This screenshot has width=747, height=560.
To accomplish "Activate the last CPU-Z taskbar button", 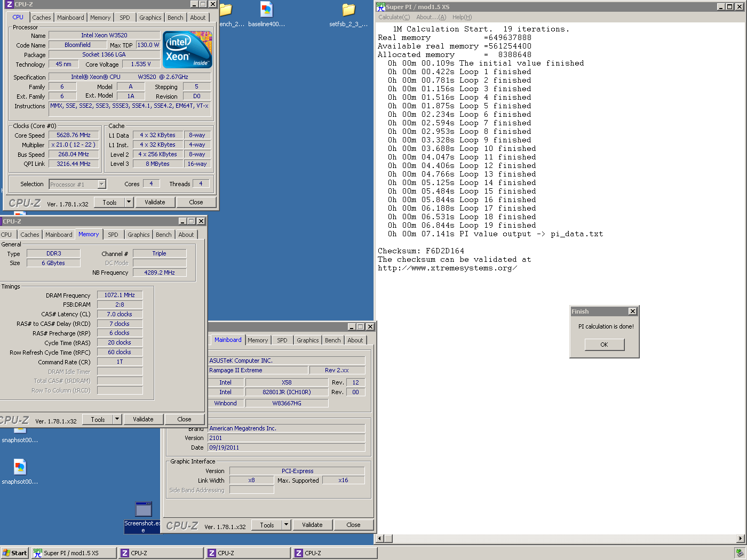I will [x=335, y=553].
